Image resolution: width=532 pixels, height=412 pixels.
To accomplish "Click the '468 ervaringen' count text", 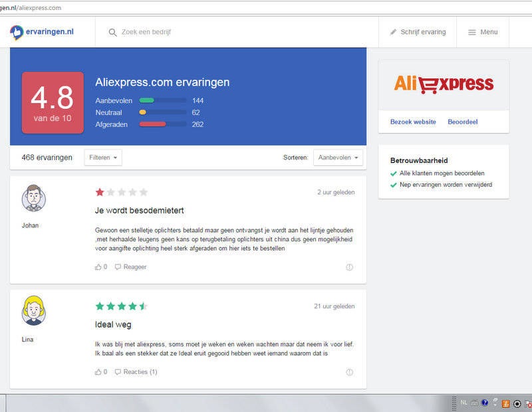I will pos(47,157).
